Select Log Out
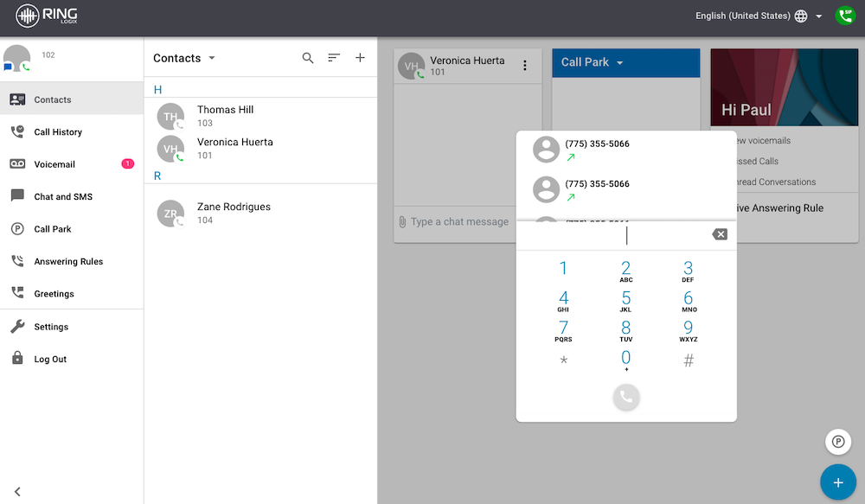Viewport: 865px width, 504px height. click(72, 359)
